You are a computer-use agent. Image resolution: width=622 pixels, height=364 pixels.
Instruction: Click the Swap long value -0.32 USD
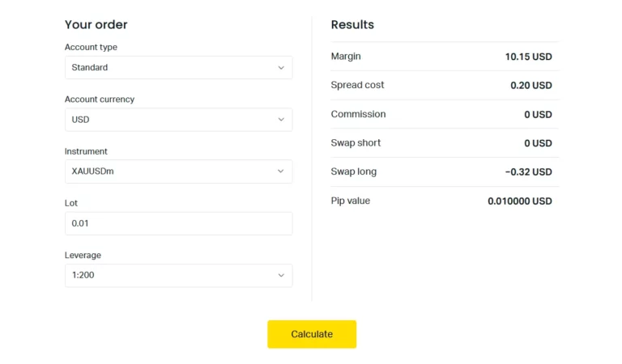point(528,172)
